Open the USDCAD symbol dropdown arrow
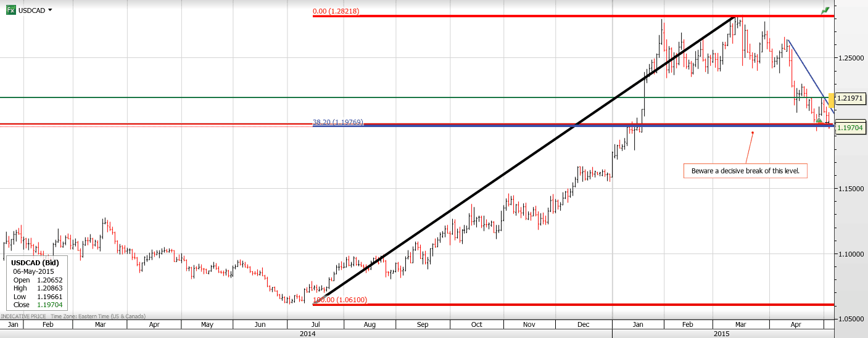 (50, 10)
